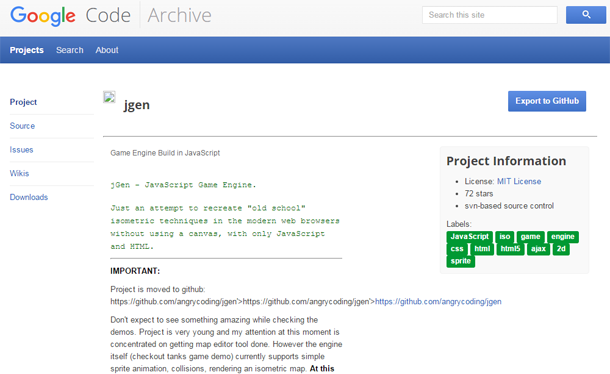Image resolution: width=610 pixels, height=374 pixels.
Task: Click the JavaScript label tag
Action: (x=470, y=237)
